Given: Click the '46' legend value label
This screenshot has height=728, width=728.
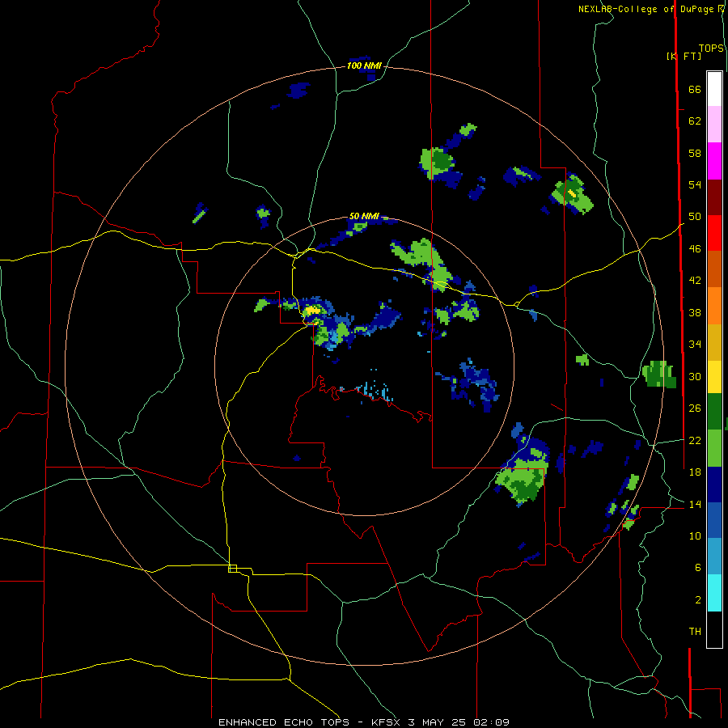Looking at the screenshot, I should click(695, 248).
